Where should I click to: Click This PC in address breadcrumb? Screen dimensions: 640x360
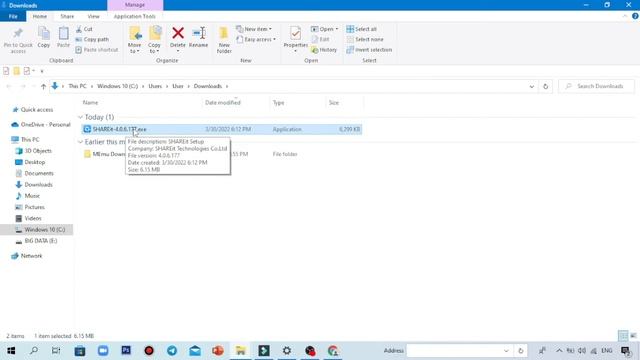(78, 86)
